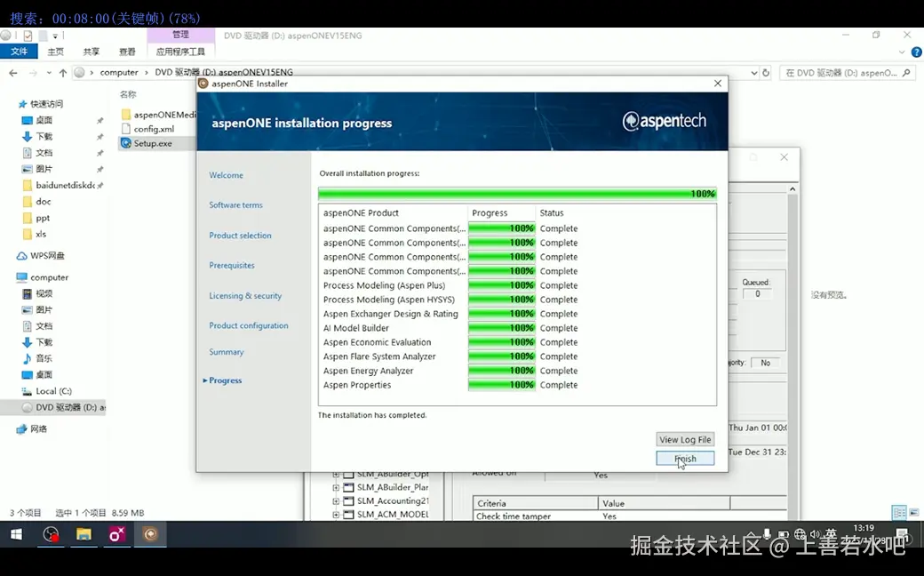Switch to details view in Explorer

coord(898,512)
